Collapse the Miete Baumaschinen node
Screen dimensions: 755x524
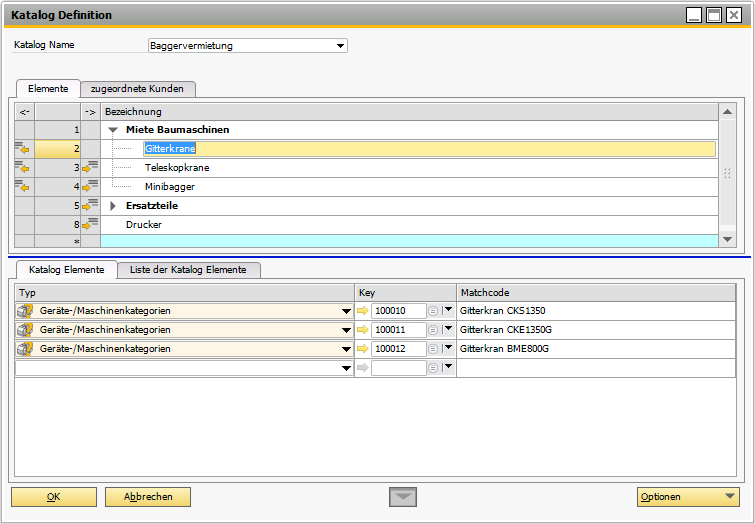tap(113, 130)
